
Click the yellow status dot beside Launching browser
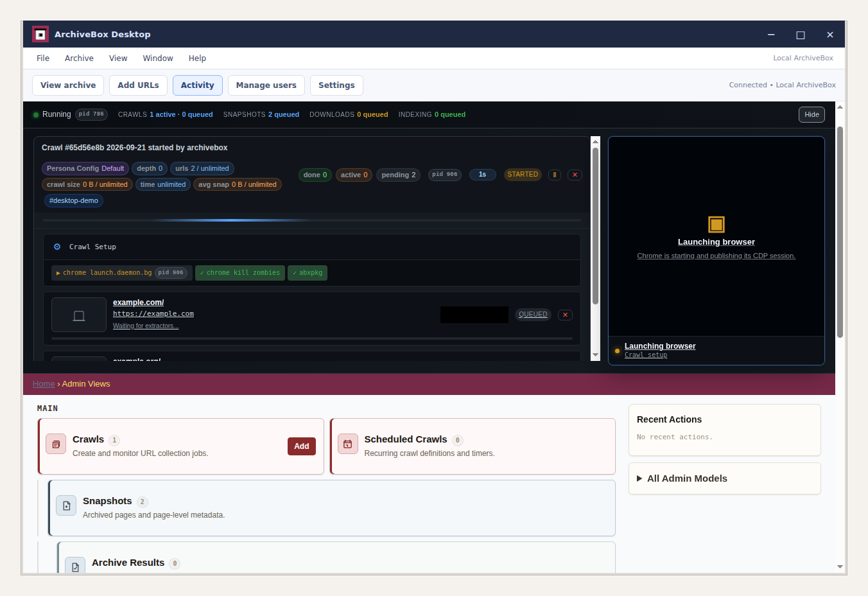coord(617,351)
